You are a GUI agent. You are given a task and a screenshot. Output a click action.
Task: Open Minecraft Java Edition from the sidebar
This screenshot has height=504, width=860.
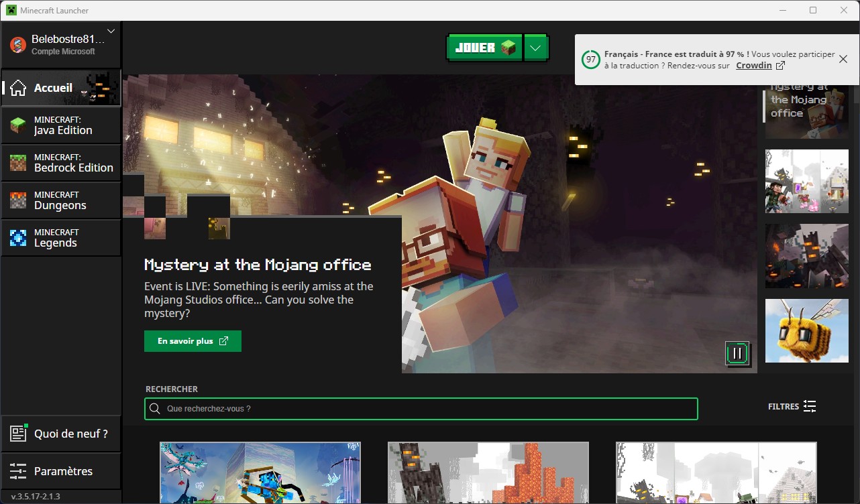coord(60,125)
